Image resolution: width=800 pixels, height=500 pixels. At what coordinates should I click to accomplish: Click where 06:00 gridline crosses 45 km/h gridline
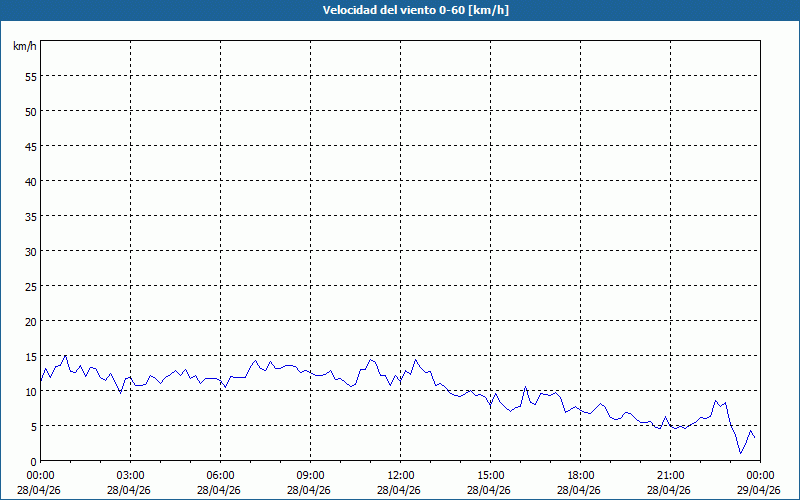[220, 146]
